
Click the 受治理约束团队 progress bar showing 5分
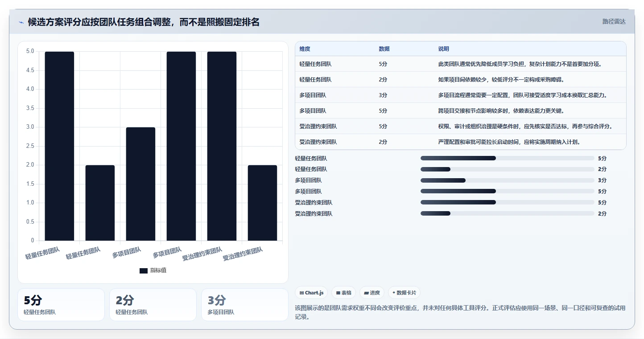point(507,203)
